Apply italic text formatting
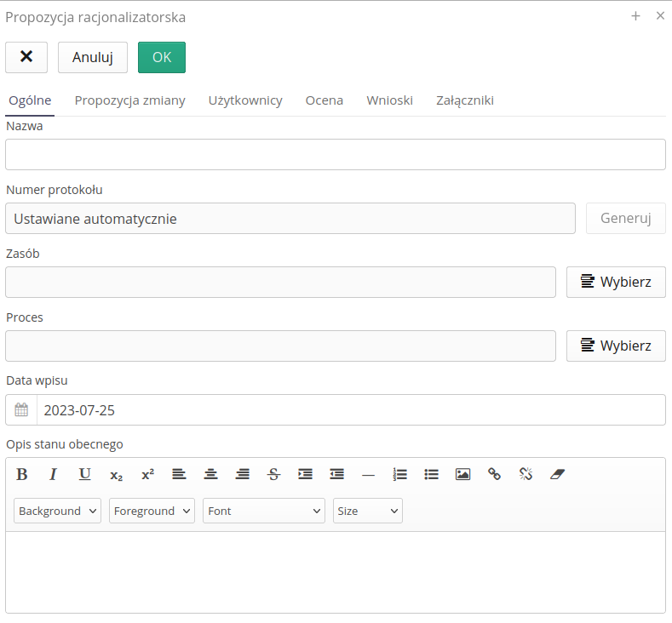Screen dimensions: 672x623 tap(53, 475)
